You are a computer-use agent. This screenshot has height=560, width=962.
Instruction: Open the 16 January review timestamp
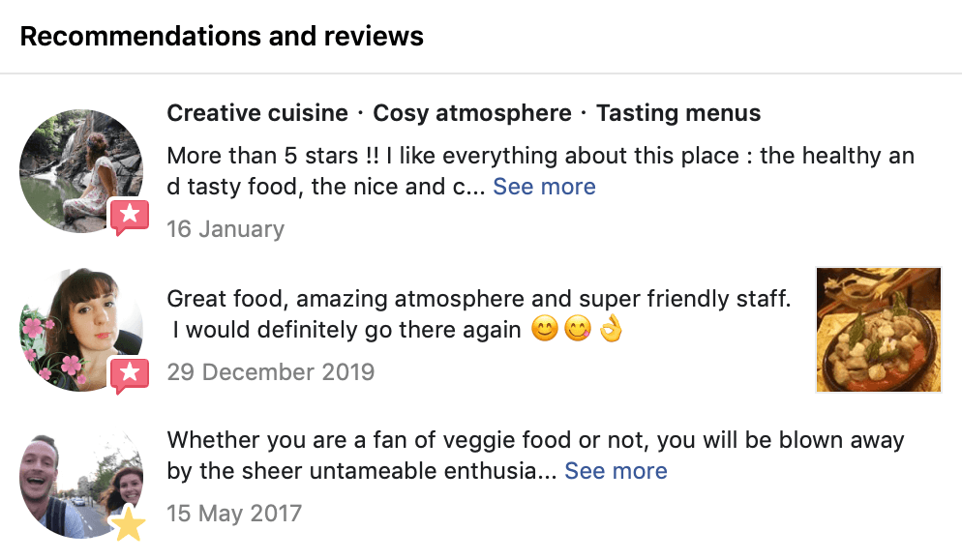(x=225, y=229)
